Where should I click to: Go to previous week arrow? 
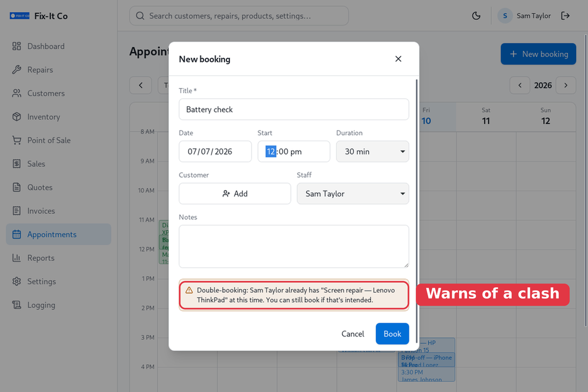[141, 86]
